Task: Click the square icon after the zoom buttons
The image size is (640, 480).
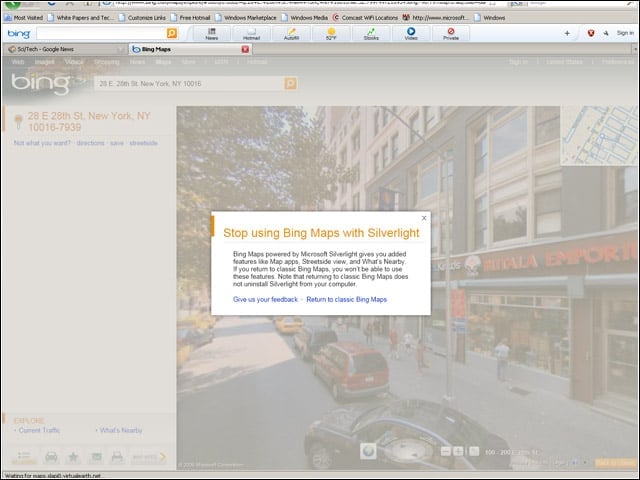Action: pyautogui.click(x=474, y=451)
